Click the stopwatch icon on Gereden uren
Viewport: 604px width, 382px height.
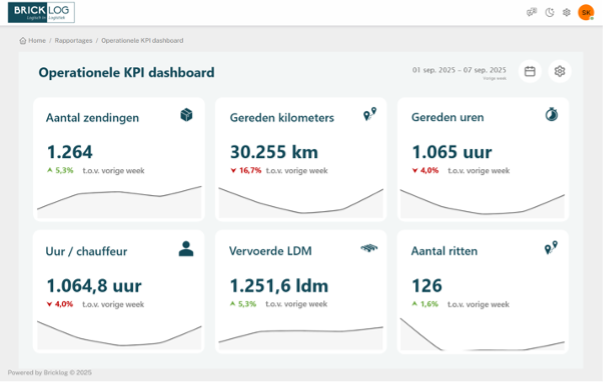click(x=552, y=114)
